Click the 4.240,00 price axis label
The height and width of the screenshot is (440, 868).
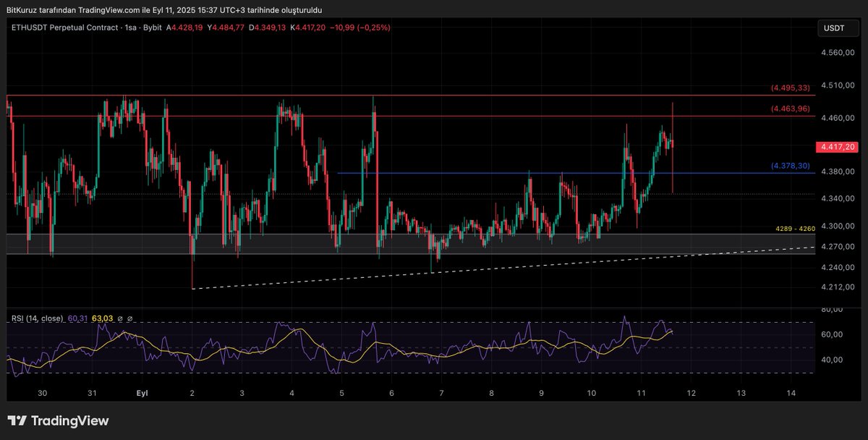[838, 267]
